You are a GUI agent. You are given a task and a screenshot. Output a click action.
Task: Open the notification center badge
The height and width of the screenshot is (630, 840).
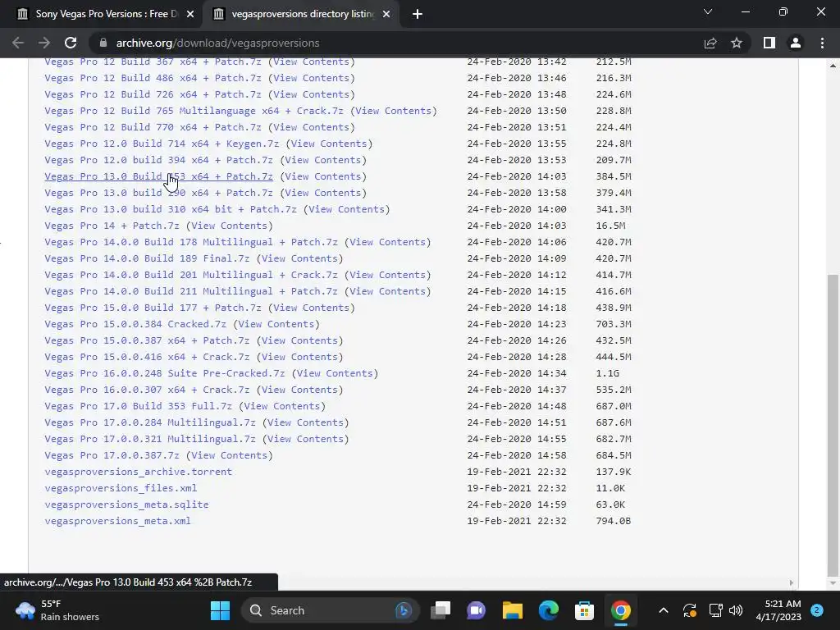[x=816, y=610]
